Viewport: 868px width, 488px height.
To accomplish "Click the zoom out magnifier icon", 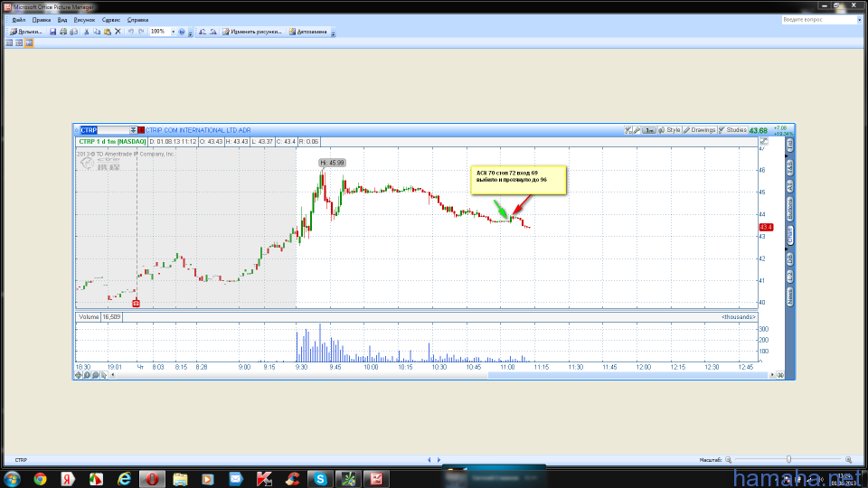I will coord(729,460).
